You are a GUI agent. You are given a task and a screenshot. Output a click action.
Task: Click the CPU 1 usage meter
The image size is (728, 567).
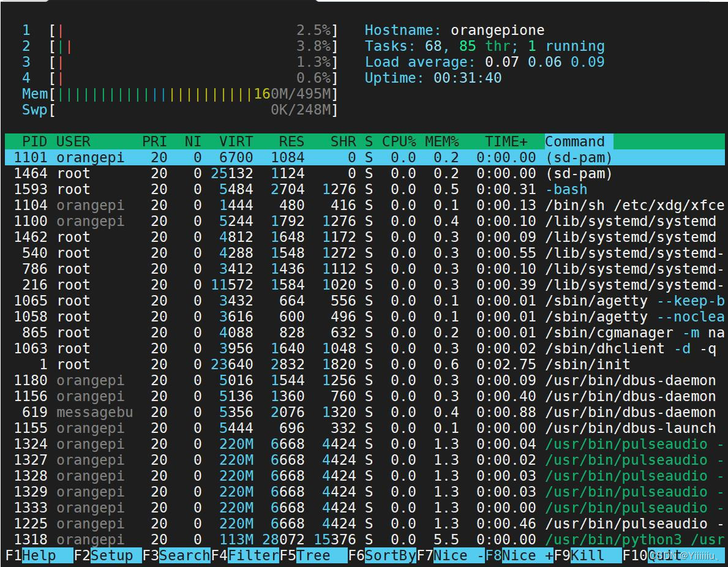click(180, 31)
